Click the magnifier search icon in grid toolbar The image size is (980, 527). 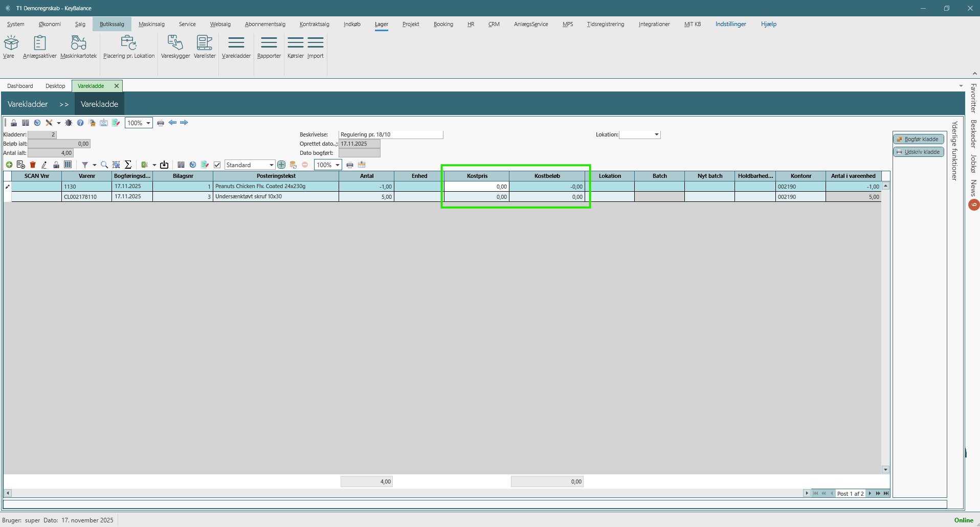point(104,165)
